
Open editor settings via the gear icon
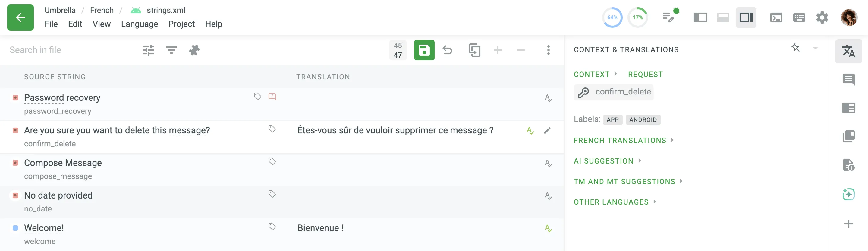click(822, 17)
